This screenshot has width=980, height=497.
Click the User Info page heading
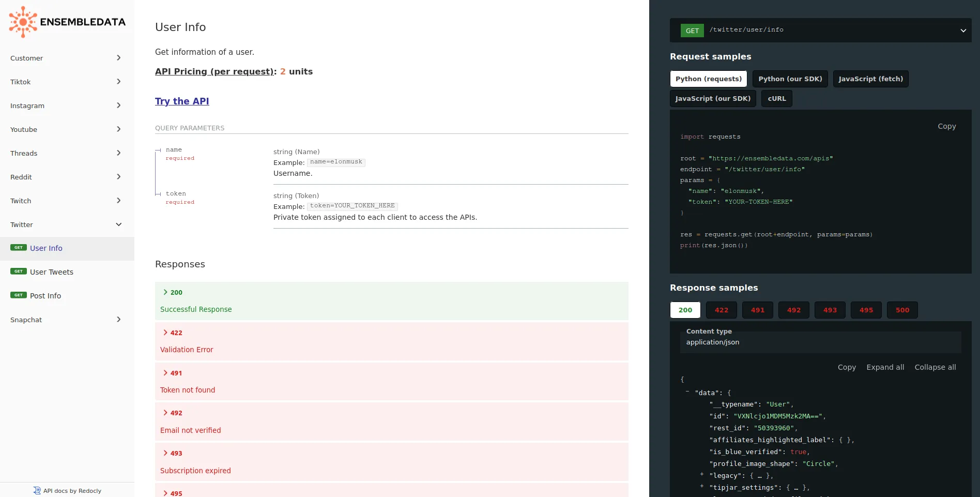pyautogui.click(x=180, y=27)
